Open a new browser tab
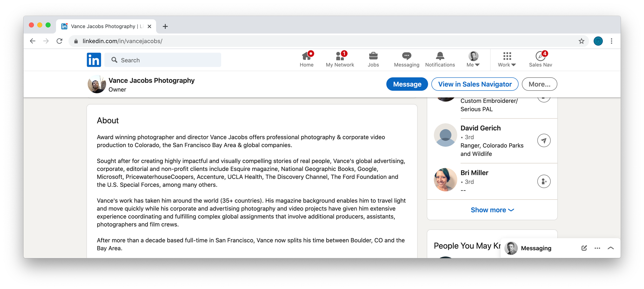The height and width of the screenshot is (289, 644). (x=165, y=26)
